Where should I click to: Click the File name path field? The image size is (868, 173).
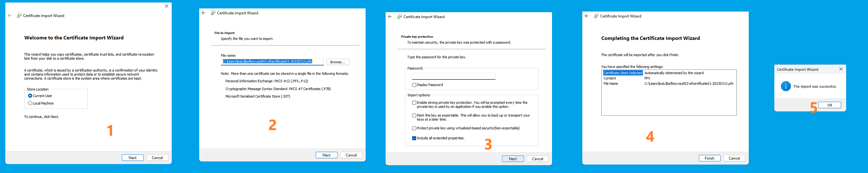tap(272, 62)
